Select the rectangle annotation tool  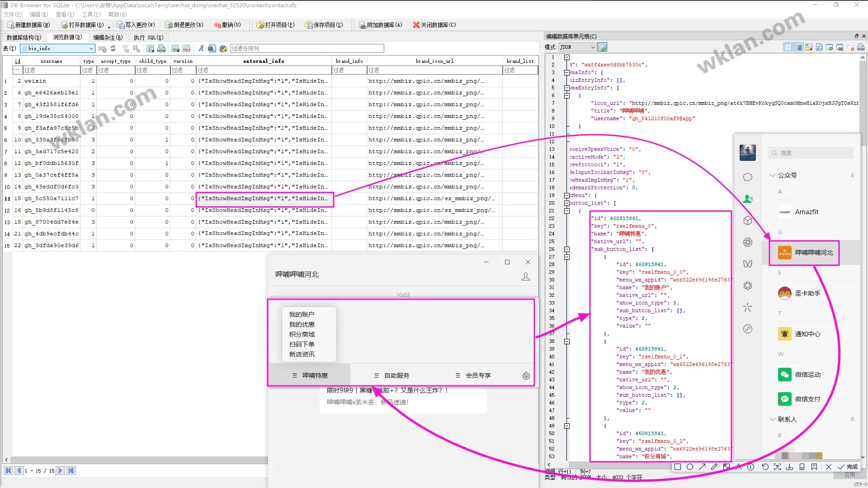677,467
